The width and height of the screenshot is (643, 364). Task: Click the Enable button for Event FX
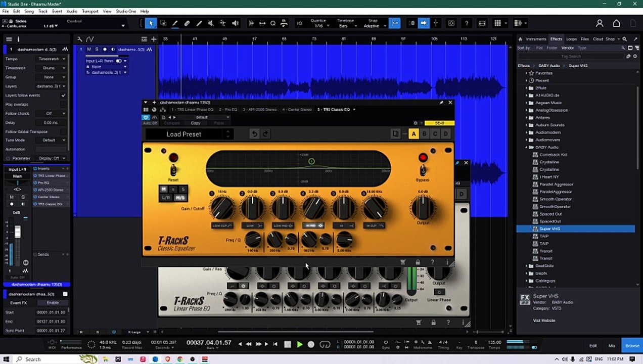click(53, 303)
